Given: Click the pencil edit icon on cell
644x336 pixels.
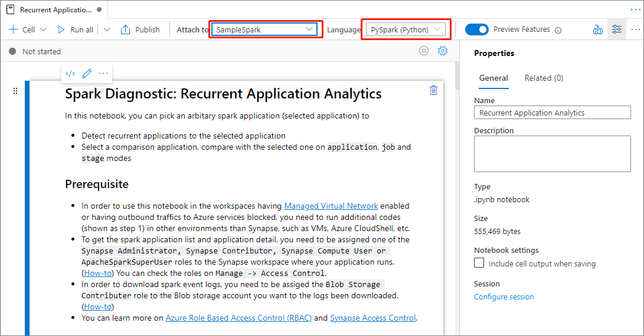Looking at the screenshot, I should point(87,74).
